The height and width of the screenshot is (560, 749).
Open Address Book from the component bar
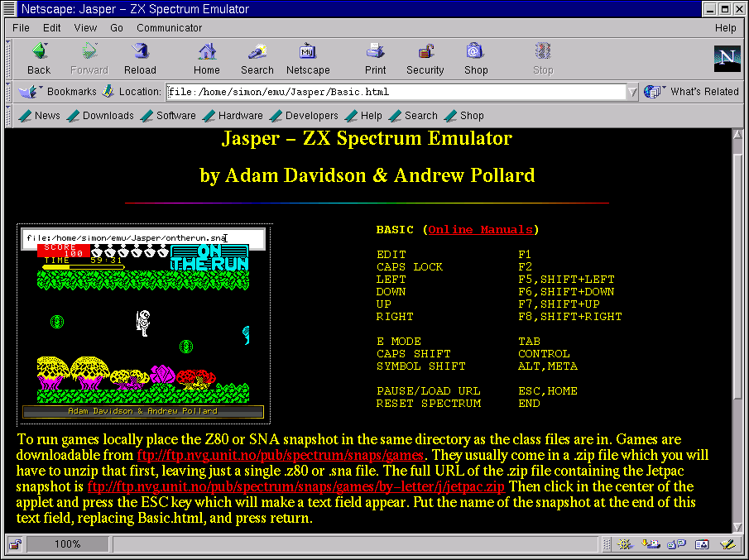(x=702, y=544)
